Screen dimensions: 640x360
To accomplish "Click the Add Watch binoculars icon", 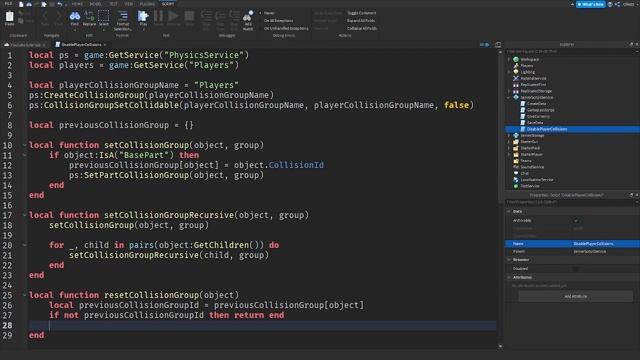I will point(248,17).
